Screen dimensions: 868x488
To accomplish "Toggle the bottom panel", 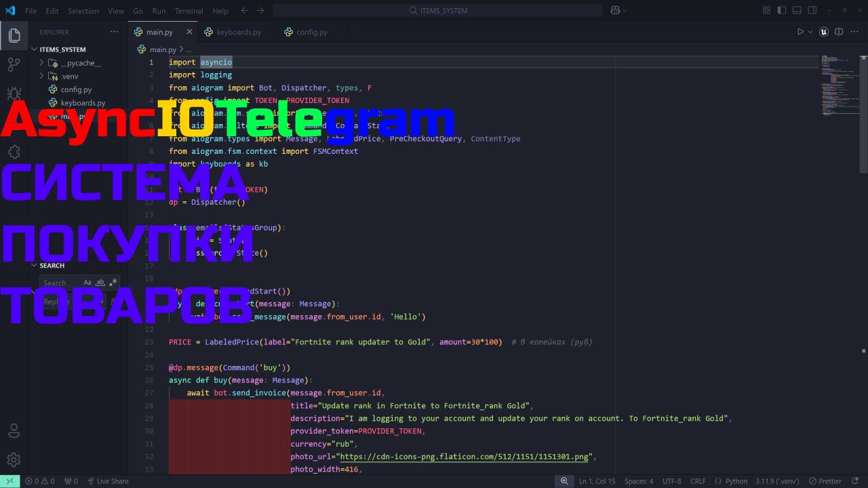I will (797, 10).
